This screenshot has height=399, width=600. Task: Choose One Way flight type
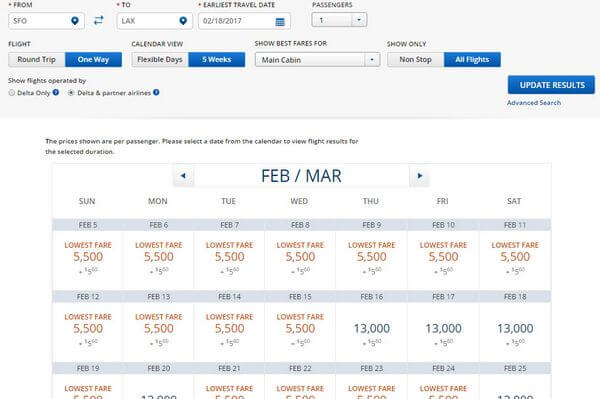tap(93, 60)
